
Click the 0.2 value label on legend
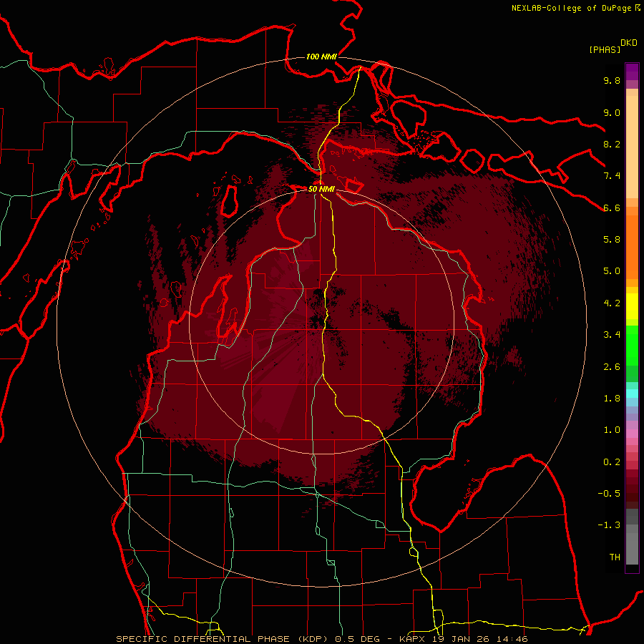(612, 462)
